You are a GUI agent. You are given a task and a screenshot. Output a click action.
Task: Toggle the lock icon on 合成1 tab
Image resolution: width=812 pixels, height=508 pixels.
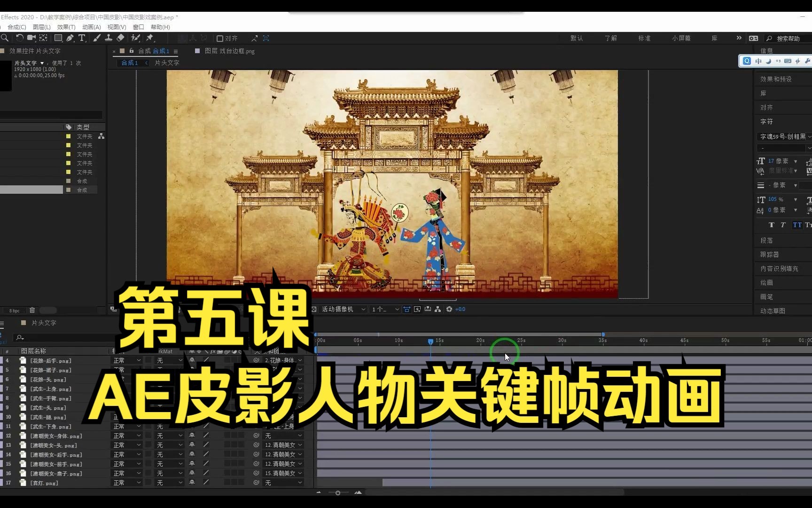(x=132, y=51)
